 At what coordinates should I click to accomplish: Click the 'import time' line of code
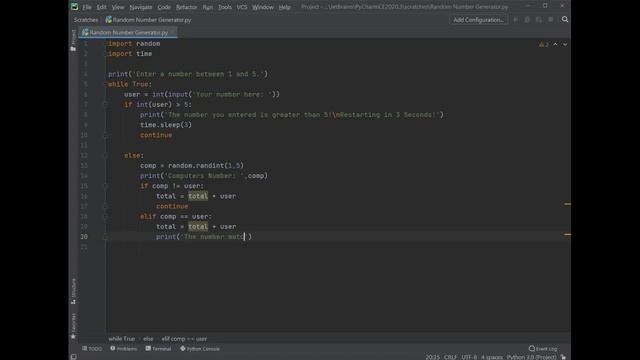tap(130, 54)
